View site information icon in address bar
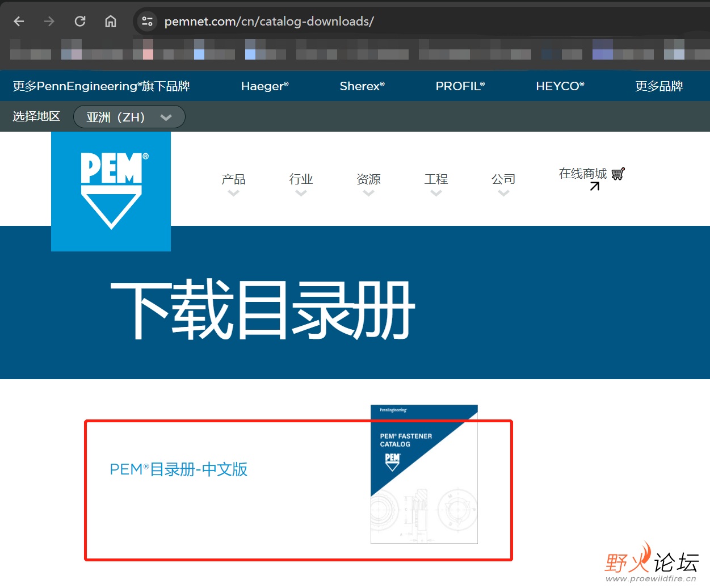 pos(147,22)
